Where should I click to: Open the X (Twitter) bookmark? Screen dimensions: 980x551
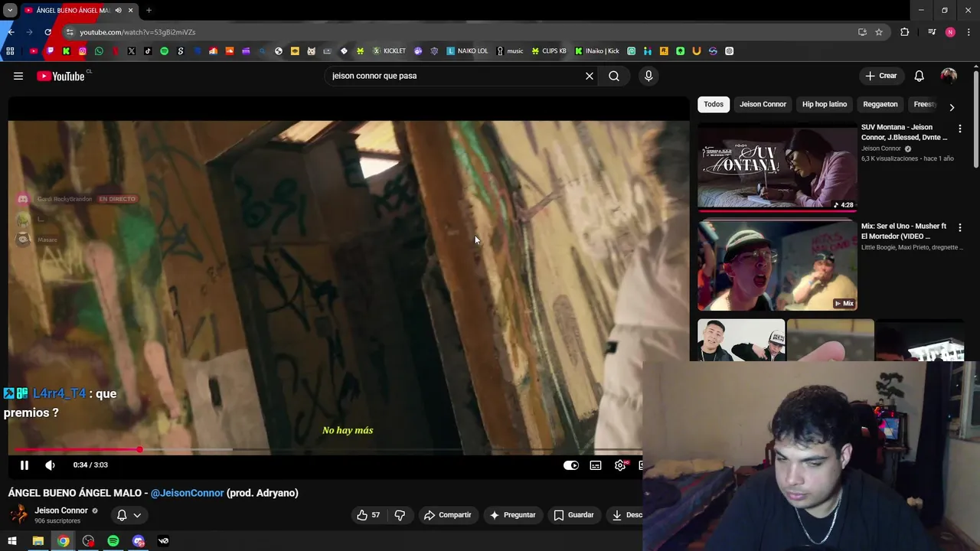[x=132, y=51]
